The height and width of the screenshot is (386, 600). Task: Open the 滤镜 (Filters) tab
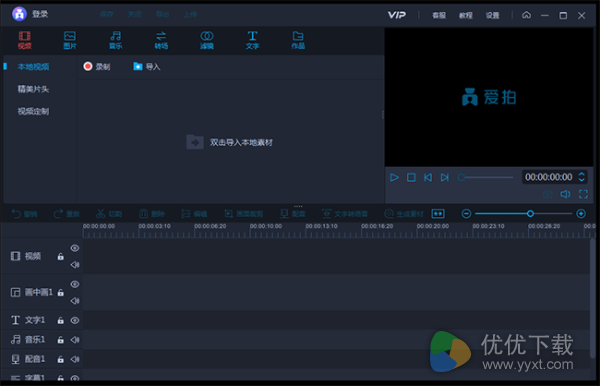(207, 40)
